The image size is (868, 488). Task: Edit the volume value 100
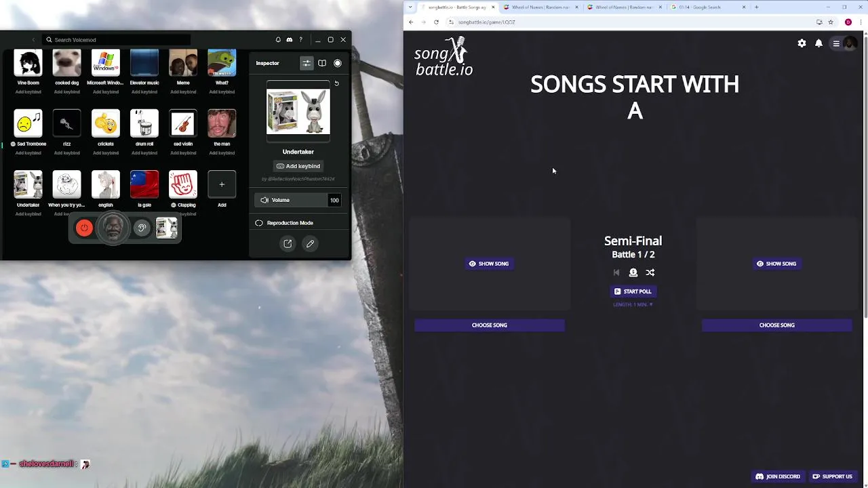coord(334,200)
